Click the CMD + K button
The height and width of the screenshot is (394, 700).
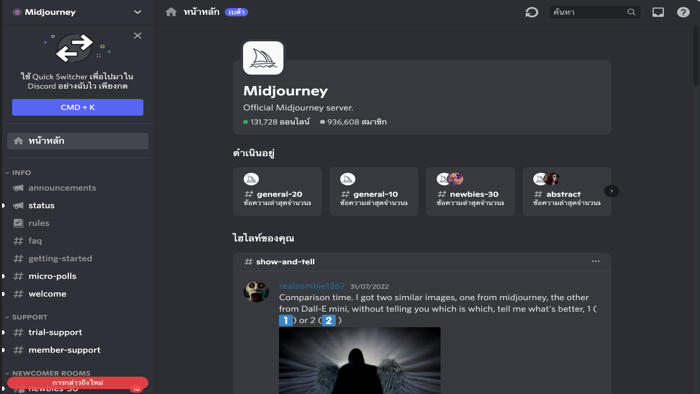[78, 107]
